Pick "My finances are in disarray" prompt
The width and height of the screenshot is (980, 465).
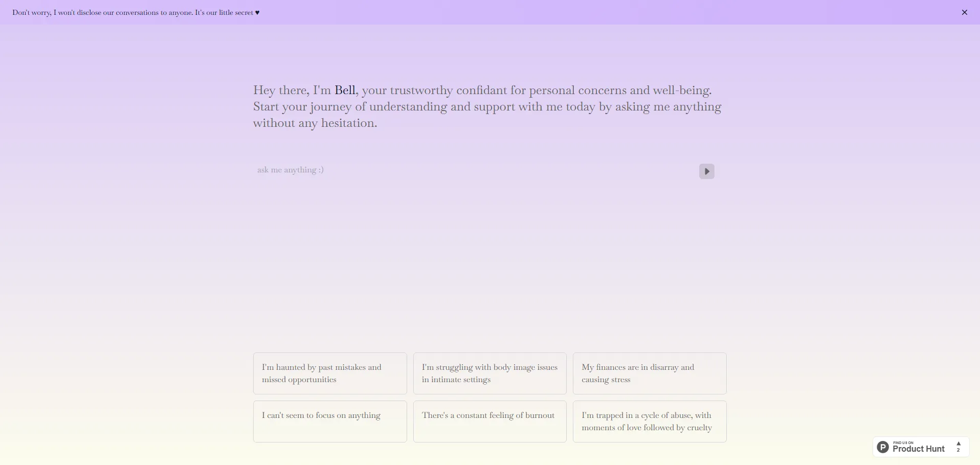[x=649, y=373]
